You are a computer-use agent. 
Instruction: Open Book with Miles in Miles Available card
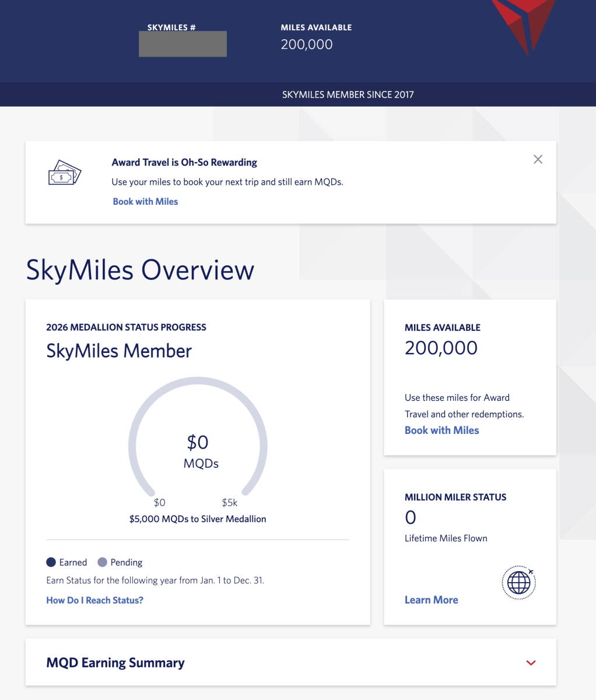pyautogui.click(x=441, y=430)
